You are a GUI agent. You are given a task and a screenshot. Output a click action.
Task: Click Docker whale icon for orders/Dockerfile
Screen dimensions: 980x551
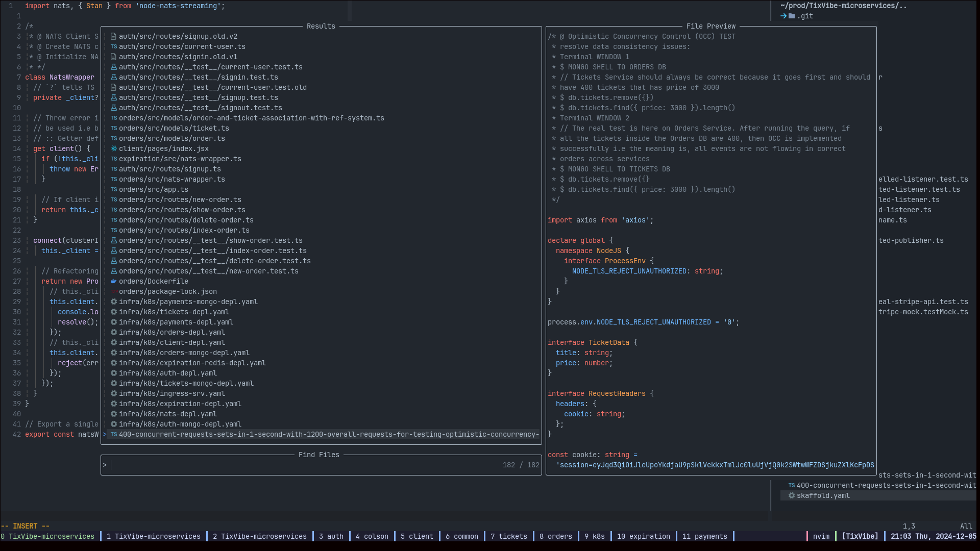pyautogui.click(x=114, y=281)
